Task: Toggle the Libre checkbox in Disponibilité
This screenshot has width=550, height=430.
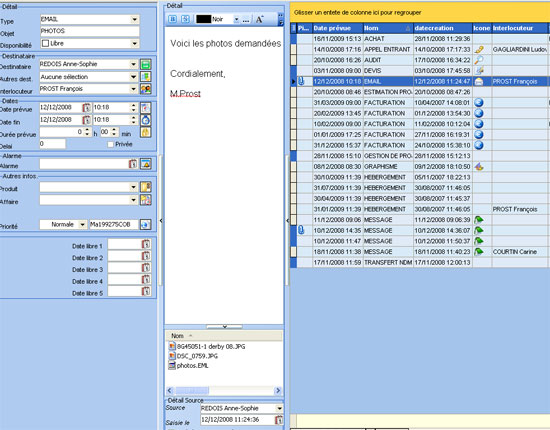Action: click(45, 43)
